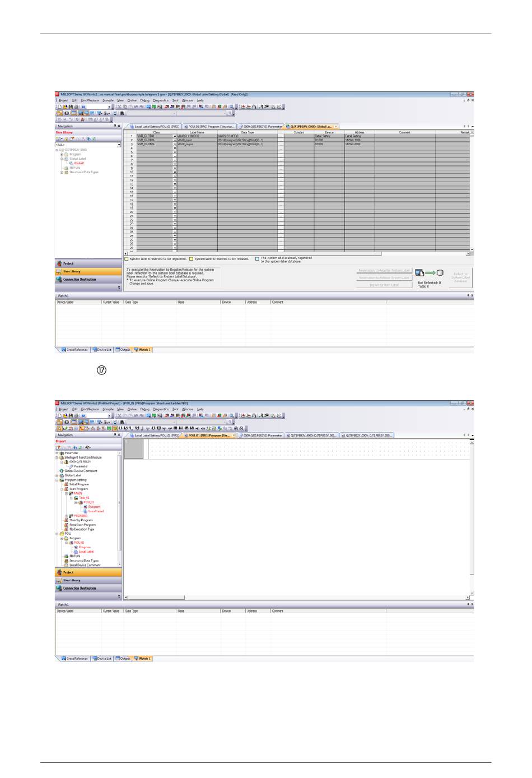Image resolution: width=532 pixels, height=778 pixels.
Task: Click Print icon in lower Structured Ladder window
Action: (x=76, y=415)
